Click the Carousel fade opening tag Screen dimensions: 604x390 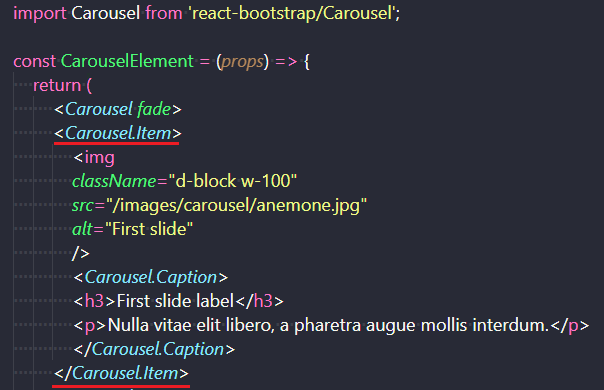tap(118, 109)
